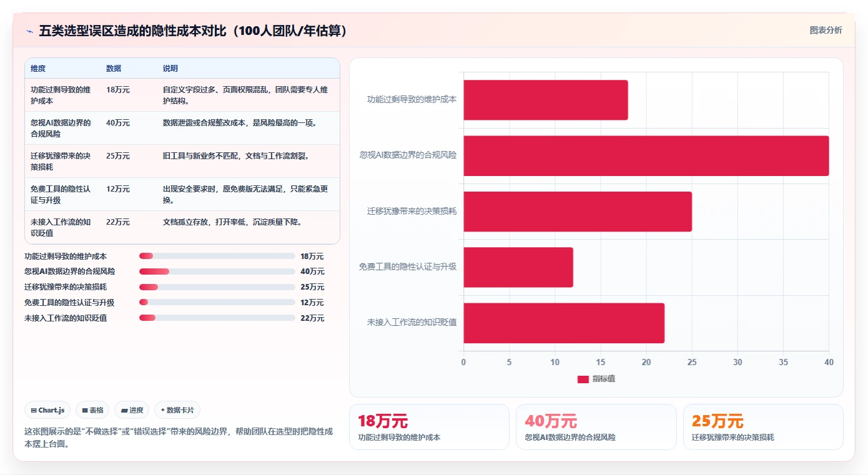Click the chart bar for 迁移犹豫带来的决策损耗
Viewport: 868px width, 475px height.
pyautogui.click(x=578, y=212)
